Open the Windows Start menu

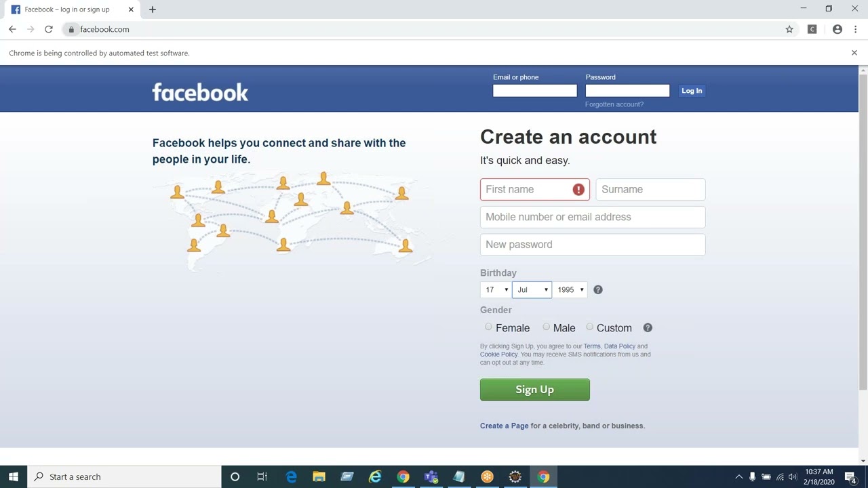pos(14,476)
